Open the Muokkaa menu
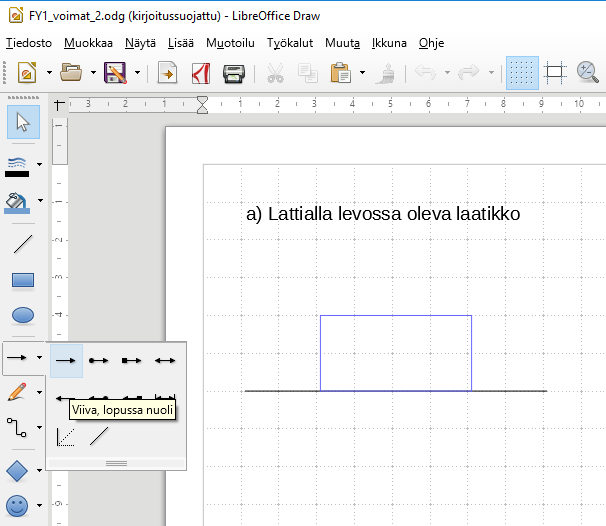The width and height of the screenshot is (606, 526). (x=89, y=43)
